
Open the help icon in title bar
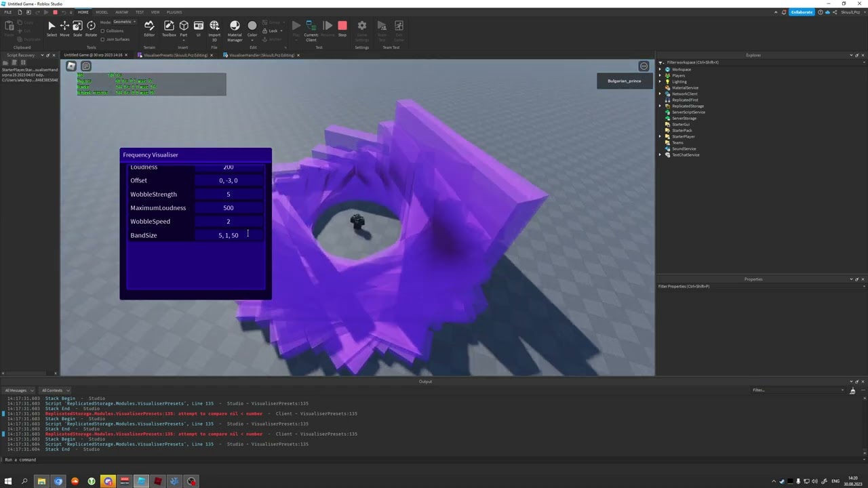pos(821,12)
